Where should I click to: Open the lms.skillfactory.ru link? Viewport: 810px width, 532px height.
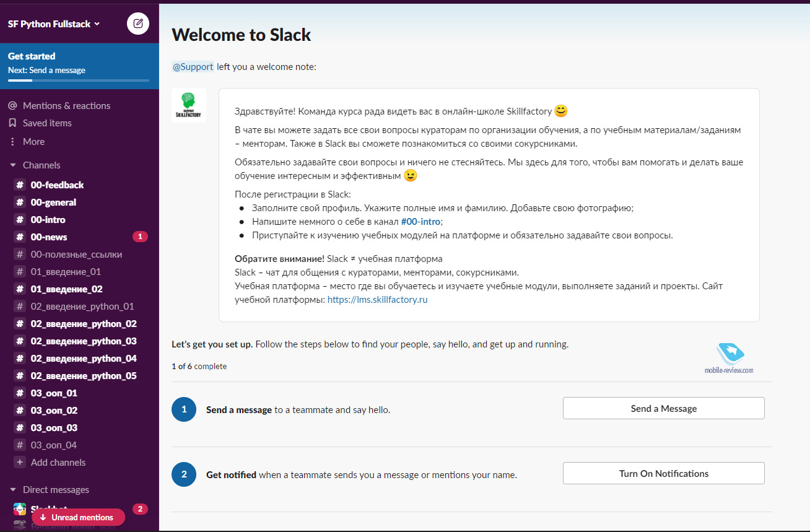(x=377, y=300)
